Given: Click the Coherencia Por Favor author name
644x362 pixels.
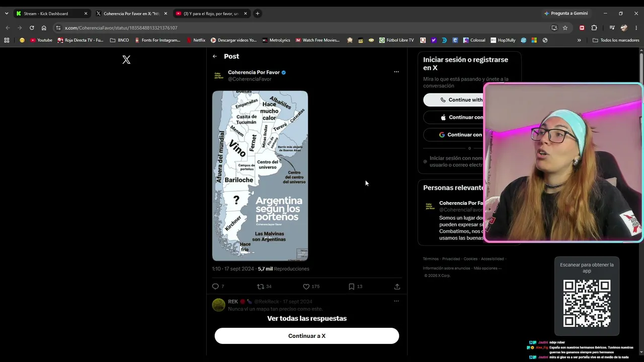Looking at the screenshot, I should point(254,72).
